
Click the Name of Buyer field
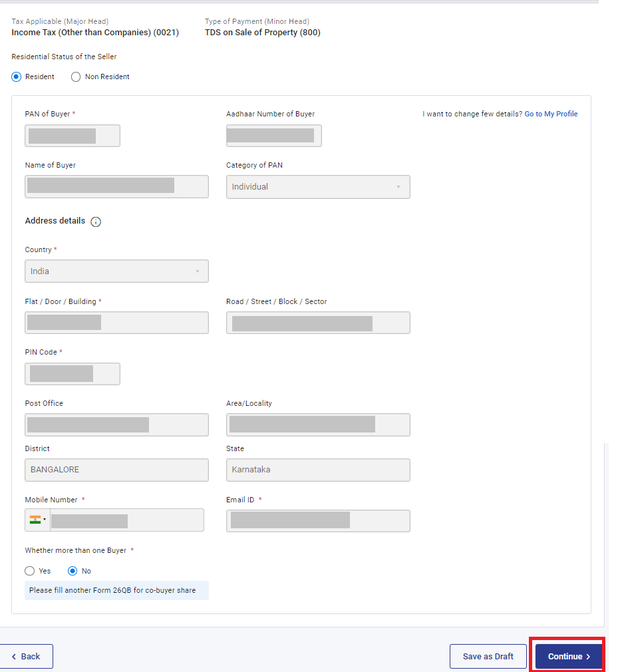coord(116,186)
